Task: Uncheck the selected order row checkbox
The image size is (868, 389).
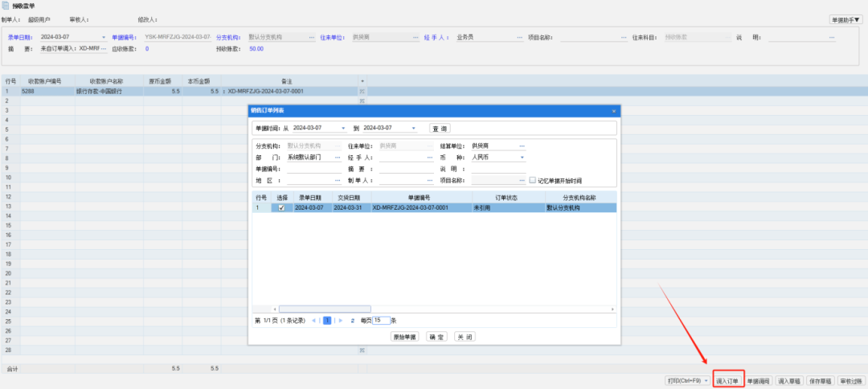Action: point(281,207)
